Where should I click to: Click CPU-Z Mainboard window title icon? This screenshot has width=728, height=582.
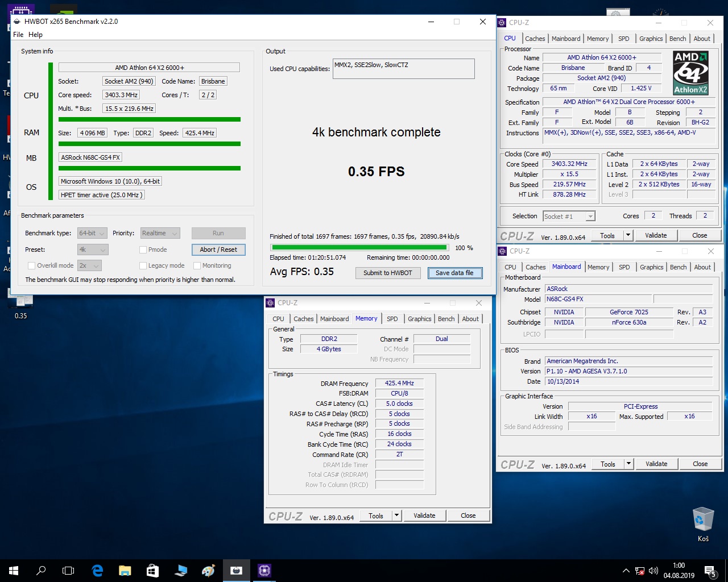click(x=502, y=251)
